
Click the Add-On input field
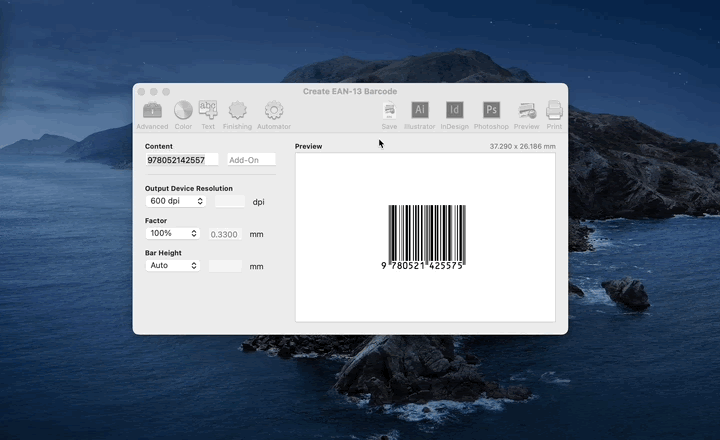252,160
